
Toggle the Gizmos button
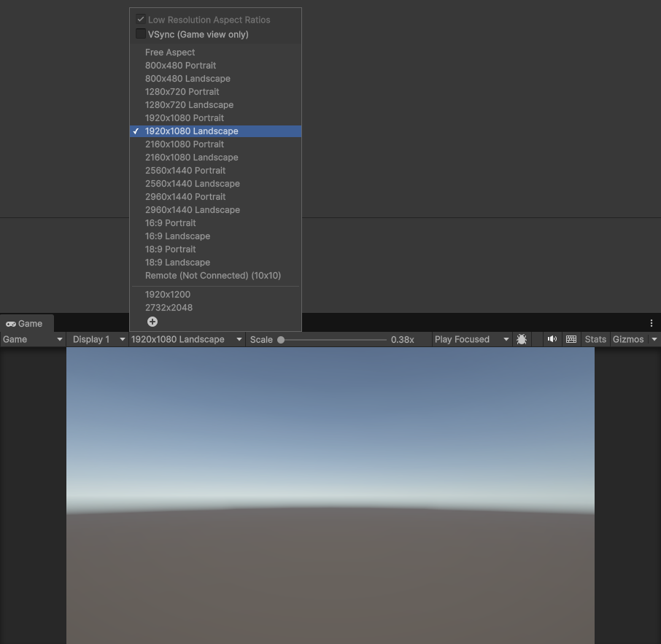[627, 339]
